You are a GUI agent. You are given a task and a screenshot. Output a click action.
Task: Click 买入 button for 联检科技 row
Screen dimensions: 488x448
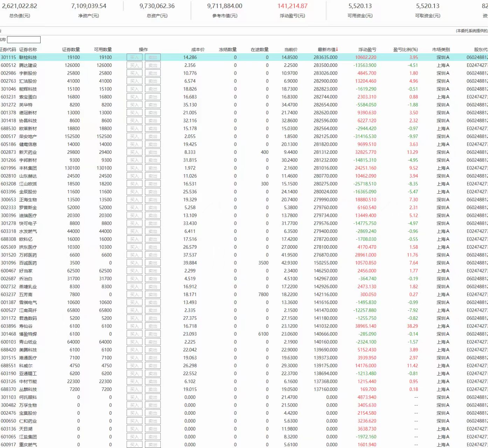(x=134, y=57)
